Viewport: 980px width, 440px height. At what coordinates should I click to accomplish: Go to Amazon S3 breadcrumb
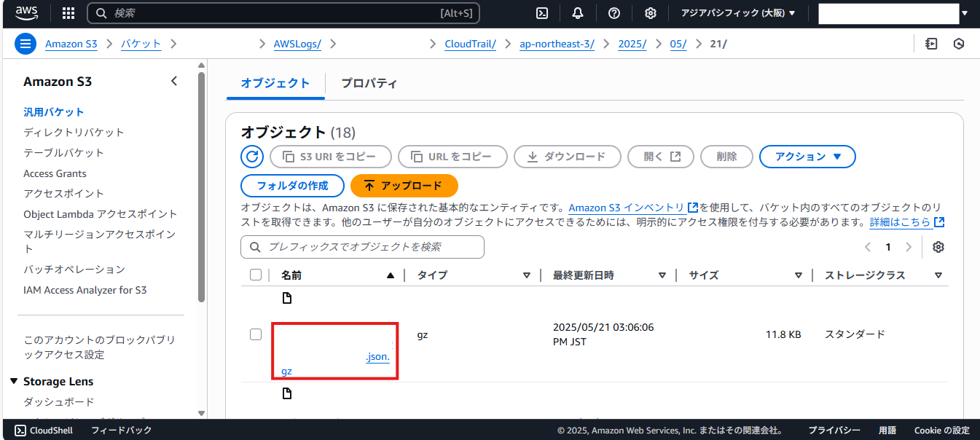(71, 44)
